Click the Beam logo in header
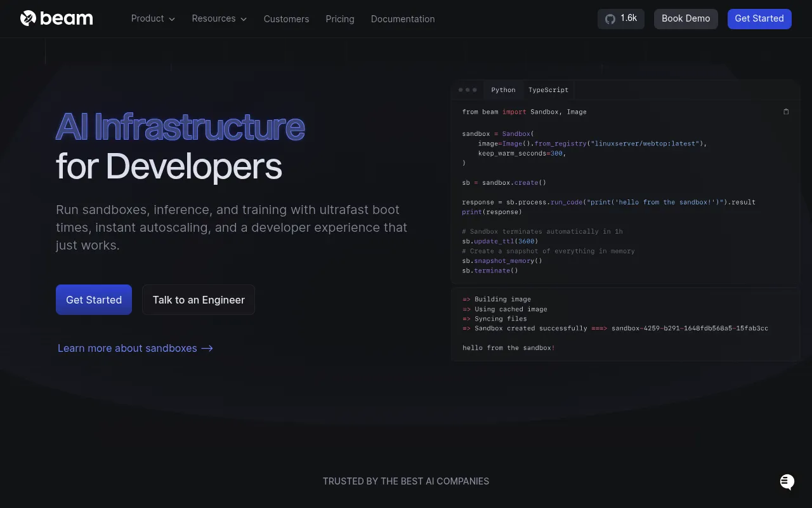 (x=56, y=18)
